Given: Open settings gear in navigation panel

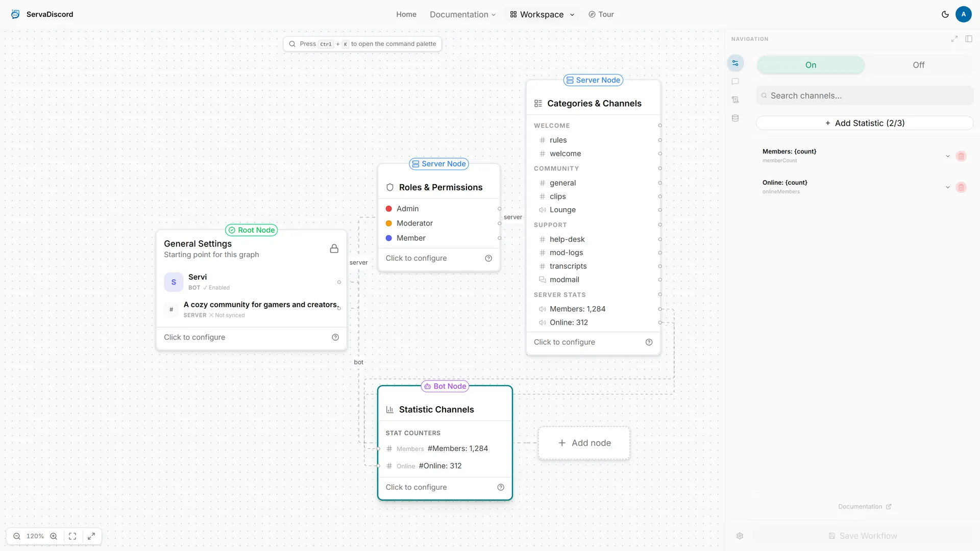Looking at the screenshot, I should tap(740, 536).
